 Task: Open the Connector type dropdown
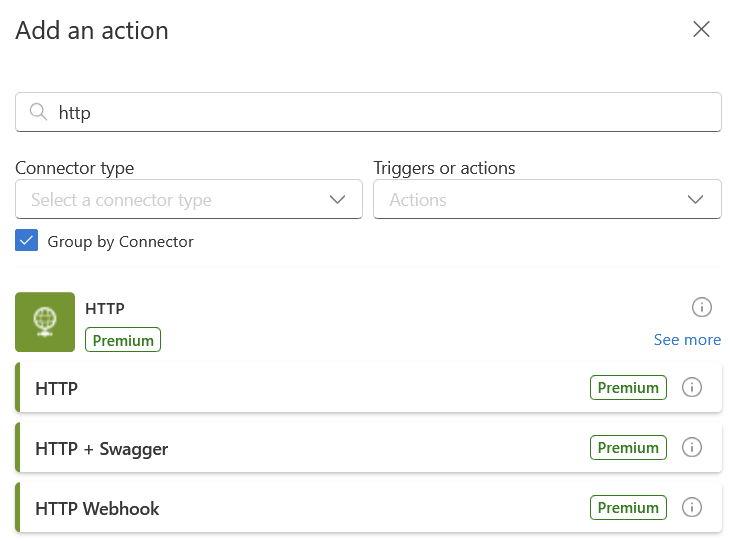(189, 199)
